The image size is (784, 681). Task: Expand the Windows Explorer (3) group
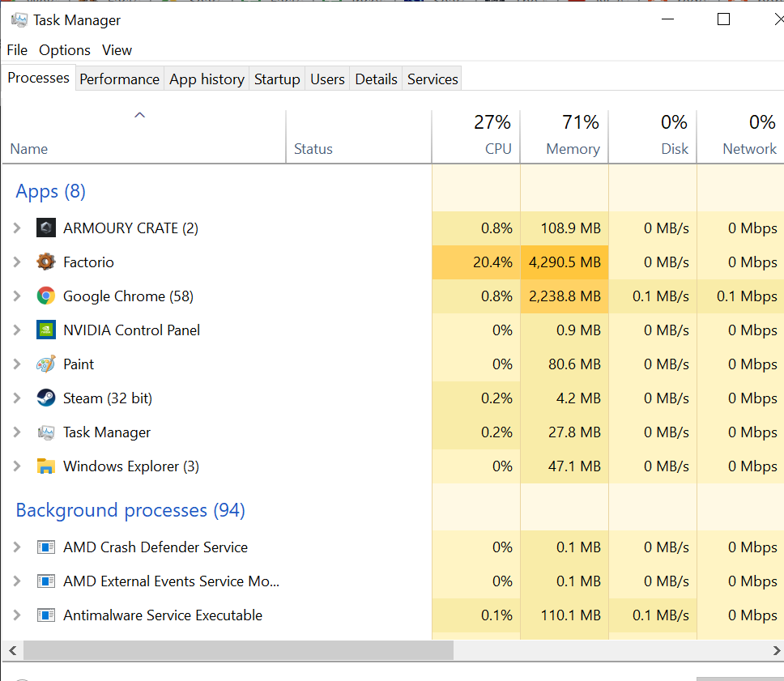pos(17,466)
